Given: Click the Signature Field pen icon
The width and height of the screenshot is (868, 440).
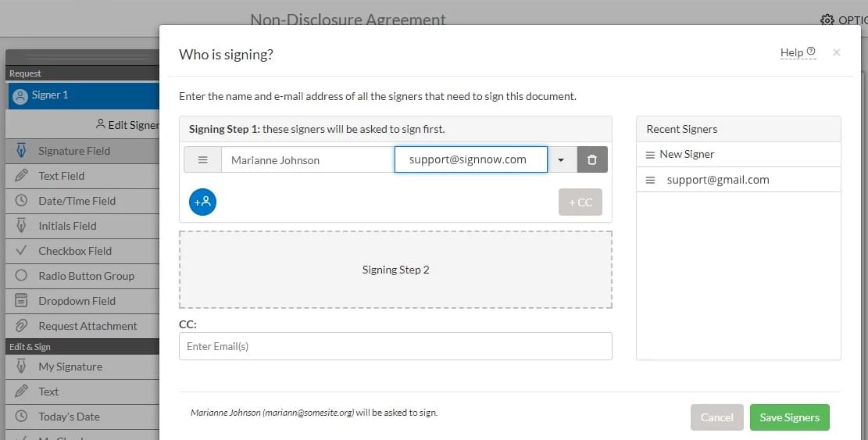Looking at the screenshot, I should pos(22,151).
